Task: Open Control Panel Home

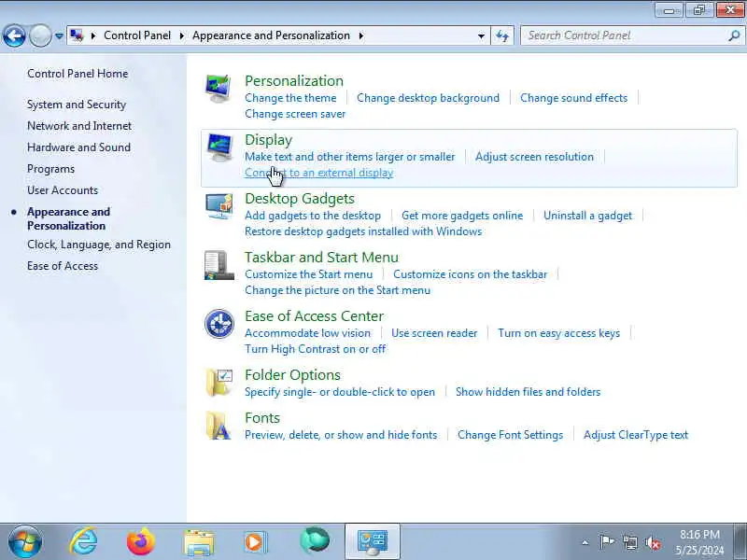Action: pos(78,74)
